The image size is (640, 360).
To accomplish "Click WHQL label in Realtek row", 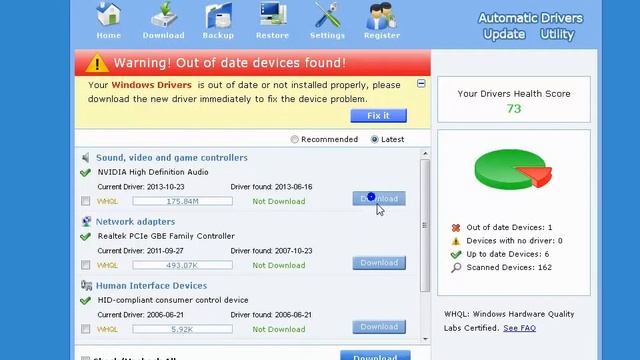I will [107, 265].
